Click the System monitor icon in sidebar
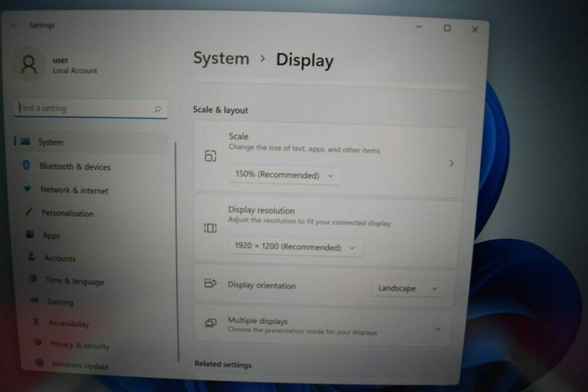588x392 pixels. click(25, 141)
